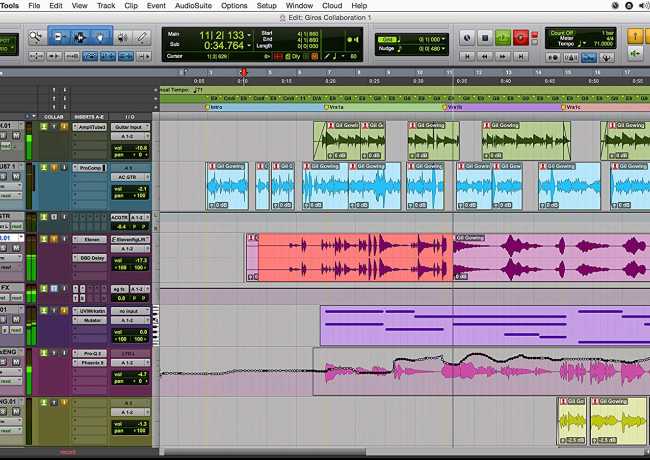Toggle the blue Countoff button
Screen dimensions: 650x460
coord(588,58)
